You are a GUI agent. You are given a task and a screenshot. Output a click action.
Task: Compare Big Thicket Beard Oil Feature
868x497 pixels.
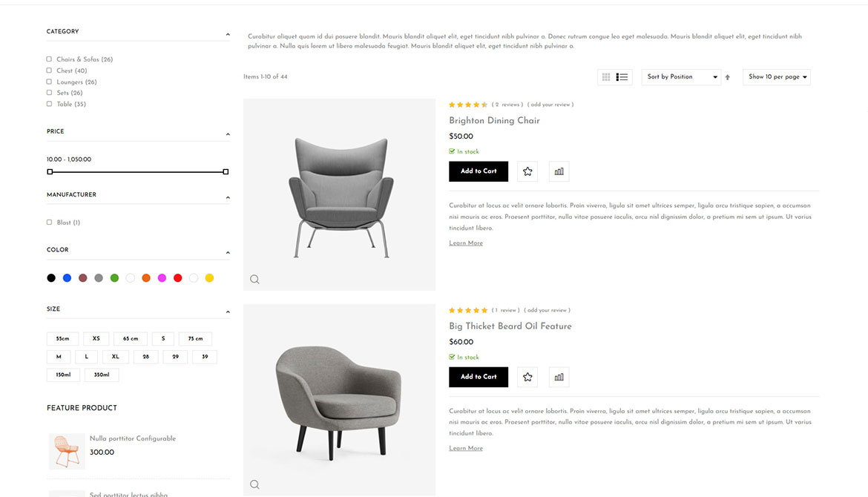point(559,377)
